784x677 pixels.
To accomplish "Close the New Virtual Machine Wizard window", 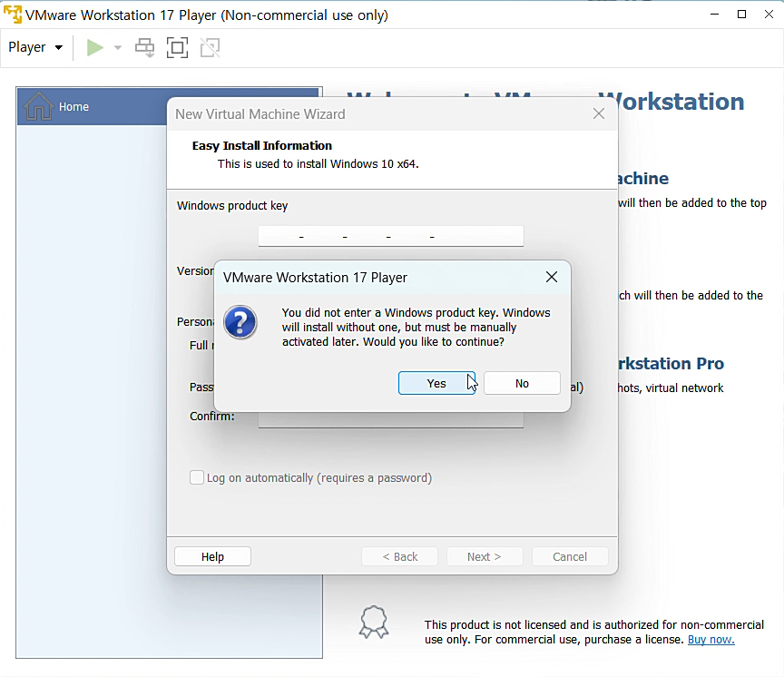I will (x=599, y=114).
